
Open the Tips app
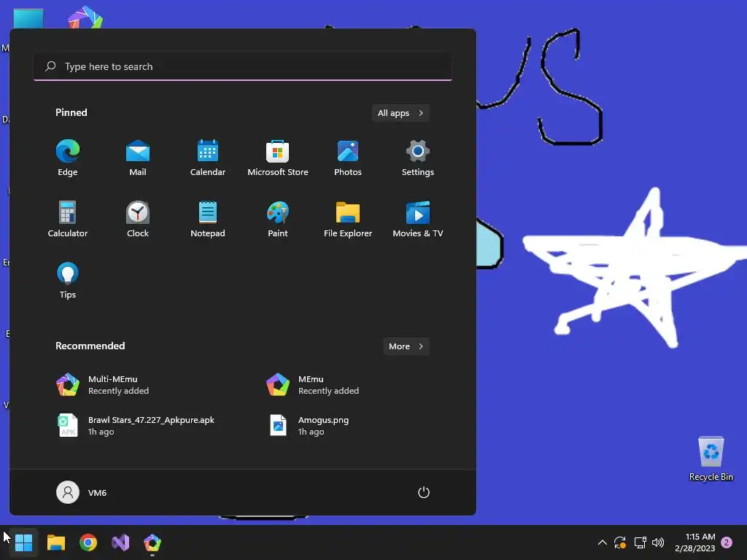(x=68, y=281)
